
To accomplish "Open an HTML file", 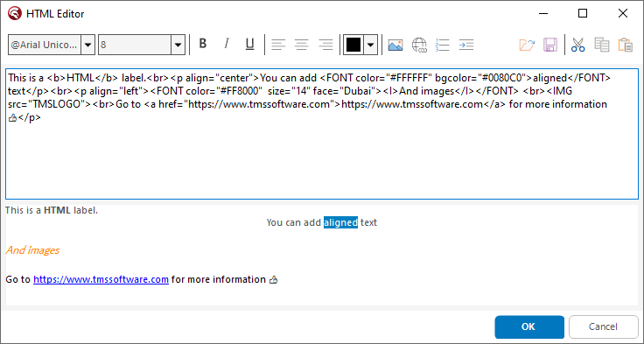I will (527, 45).
